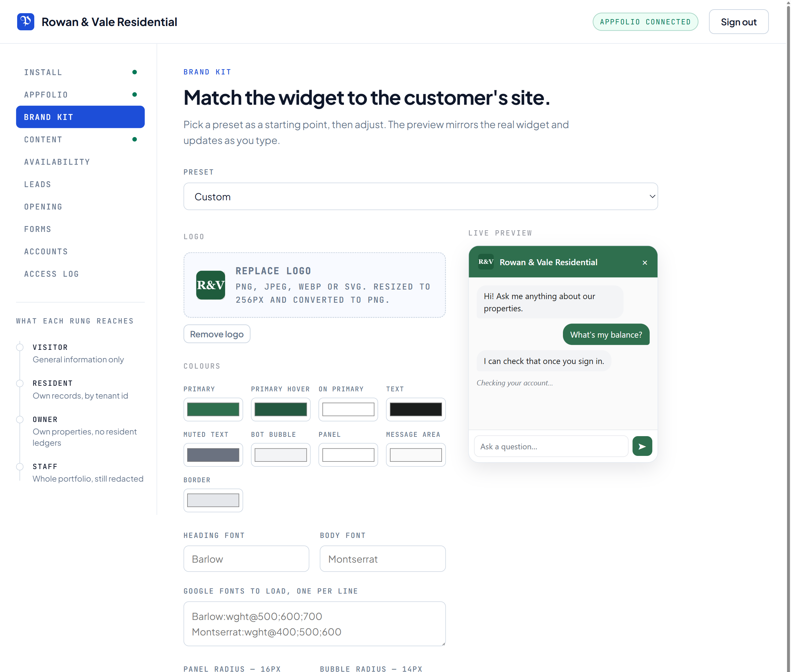791x672 pixels.
Task: Click the R&V logo thumbnail in upload box
Action: 210,285
